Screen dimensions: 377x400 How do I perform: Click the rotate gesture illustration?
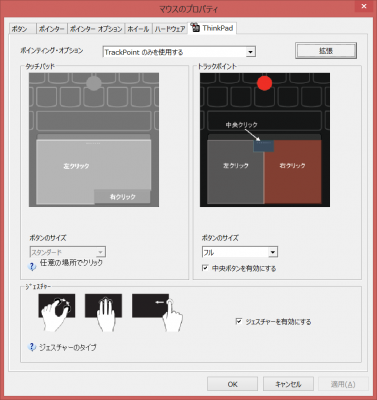click(x=57, y=312)
